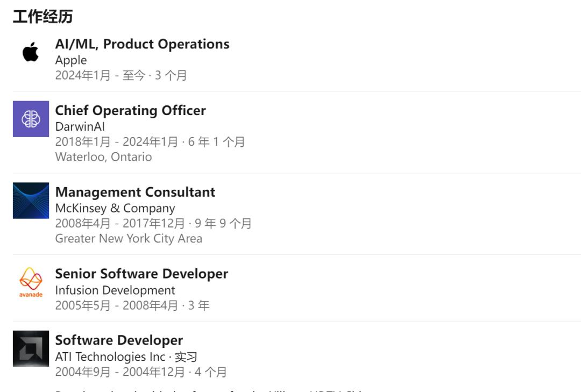This screenshot has width=581, height=392.
Task: Open the McKinsey & Company blue logo
Action: [x=31, y=201]
